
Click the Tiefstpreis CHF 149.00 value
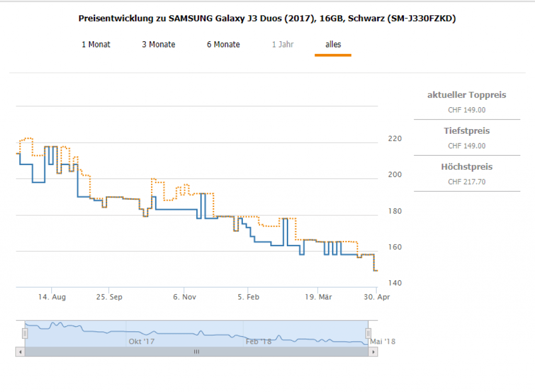point(467,146)
